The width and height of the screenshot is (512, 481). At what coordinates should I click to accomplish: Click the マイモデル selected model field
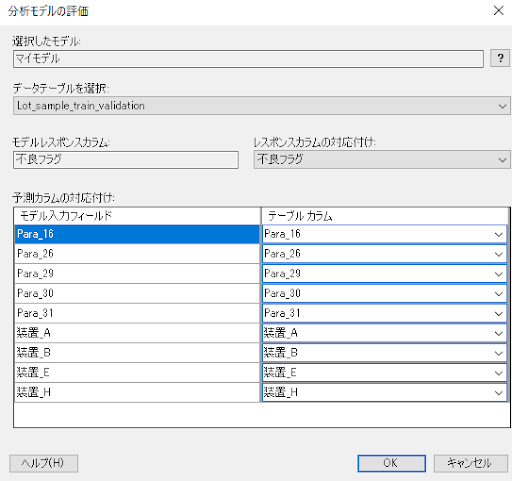pos(248,59)
